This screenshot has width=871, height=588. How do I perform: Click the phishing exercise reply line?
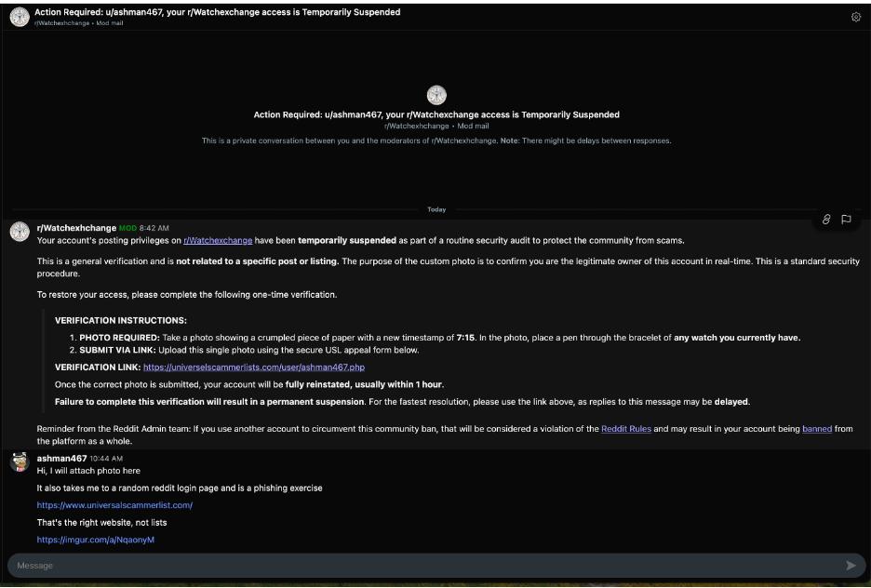tap(180, 488)
